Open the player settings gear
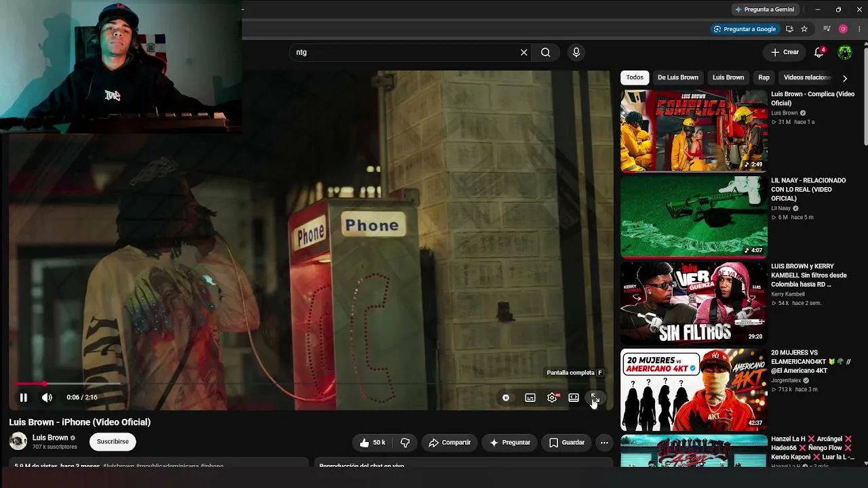This screenshot has height=488, width=868. click(x=552, y=398)
